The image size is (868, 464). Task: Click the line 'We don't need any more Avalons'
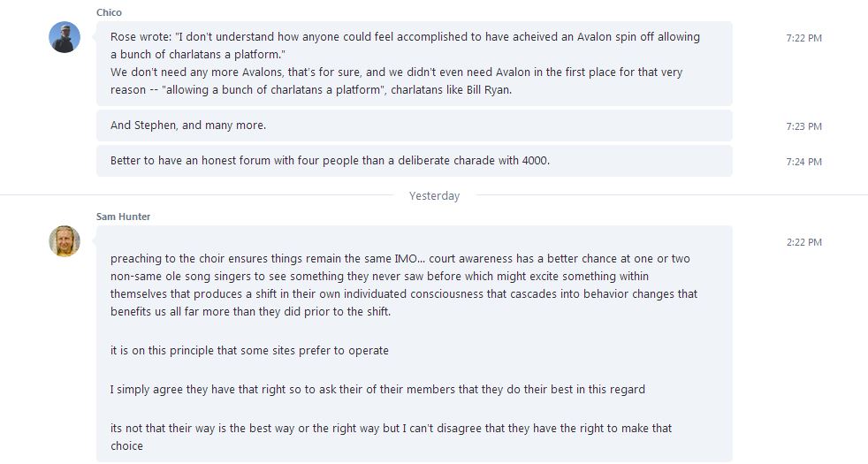(396, 72)
